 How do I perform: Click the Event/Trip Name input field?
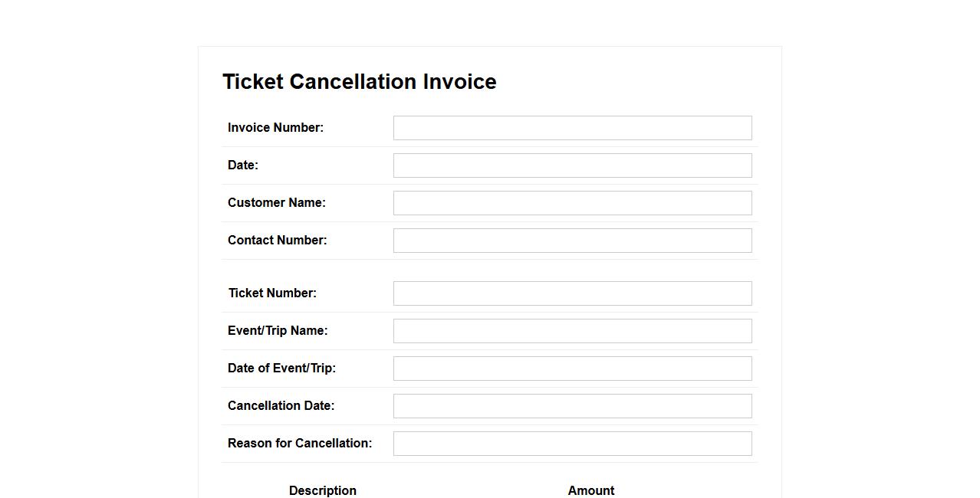click(x=572, y=331)
